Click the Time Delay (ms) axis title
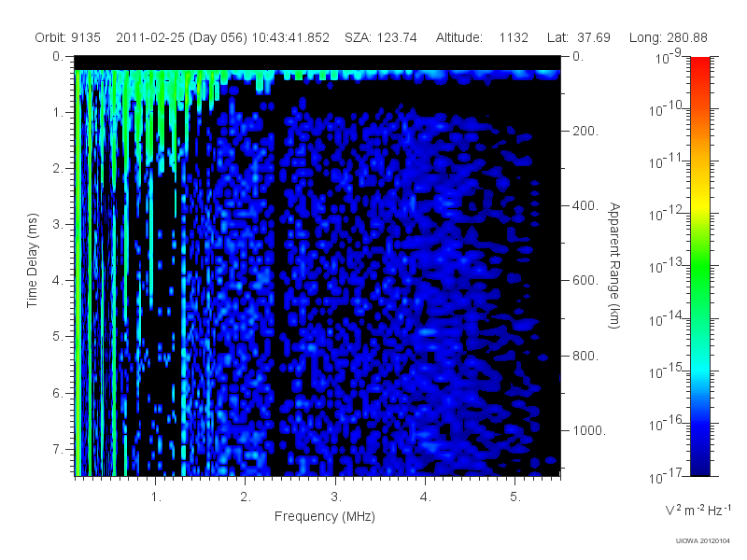The height and width of the screenshot is (560, 747). coord(32,260)
